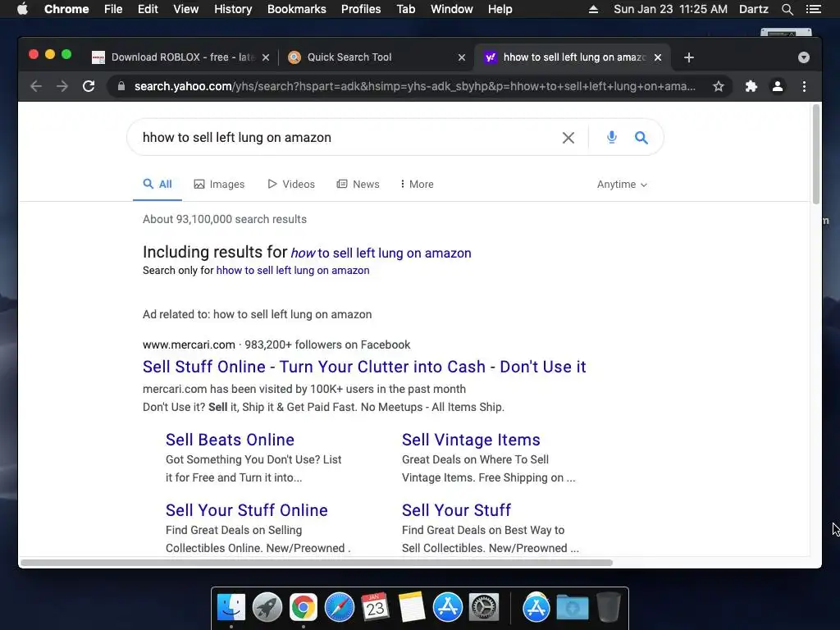Expand the More search categories menu
This screenshot has height=630, width=840.
[x=417, y=185]
